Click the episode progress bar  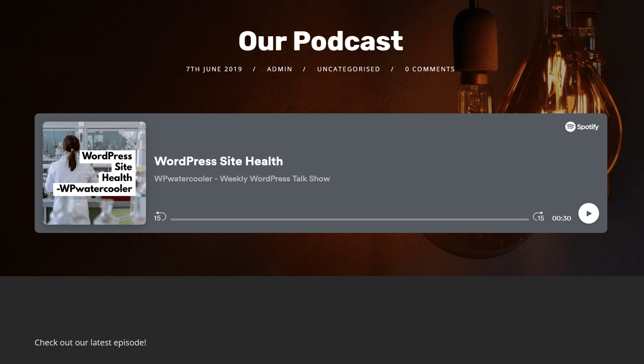click(349, 219)
